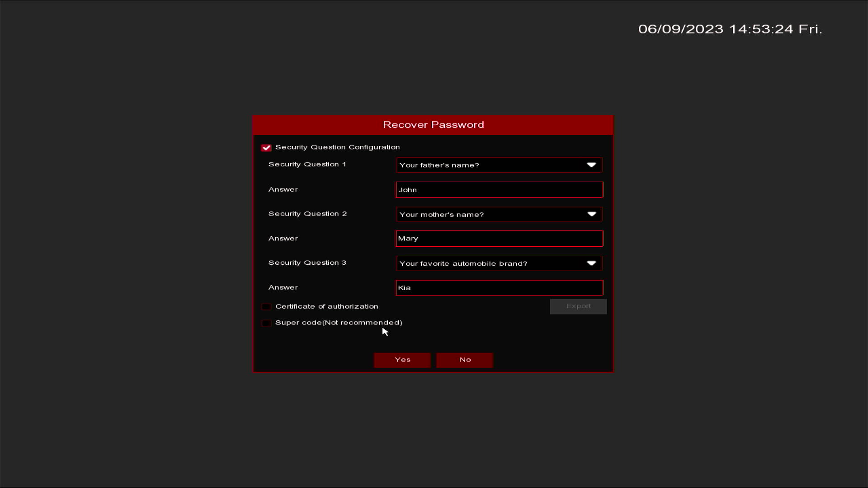This screenshot has width=868, height=488.
Task: Expand Security Question 2 dropdown arrow
Action: coord(591,214)
